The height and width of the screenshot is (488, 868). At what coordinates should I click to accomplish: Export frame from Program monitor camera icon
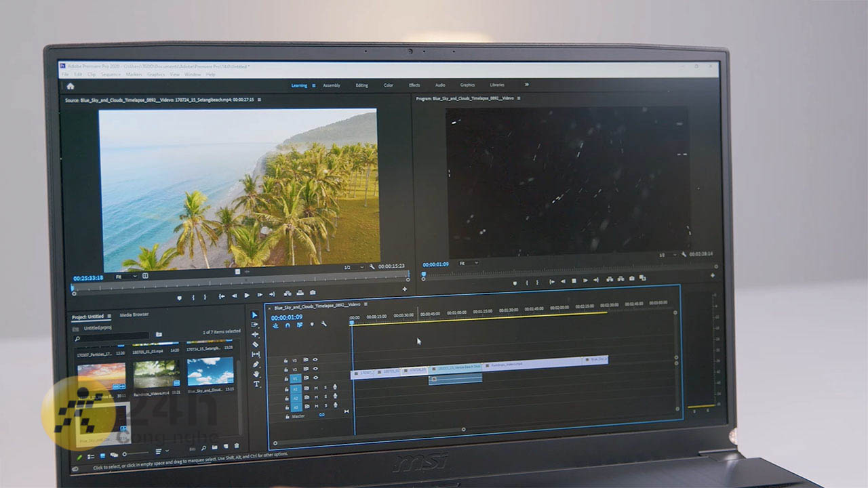pyautogui.click(x=632, y=279)
